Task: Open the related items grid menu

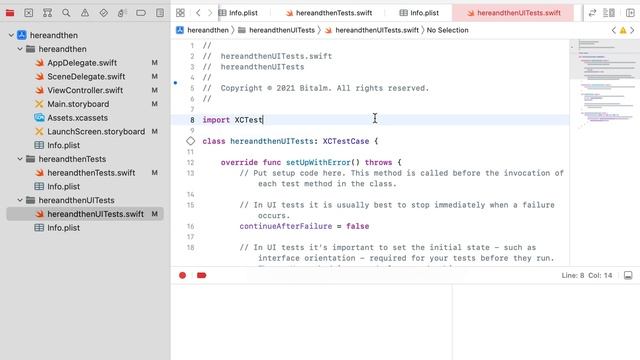Action: click(180, 13)
